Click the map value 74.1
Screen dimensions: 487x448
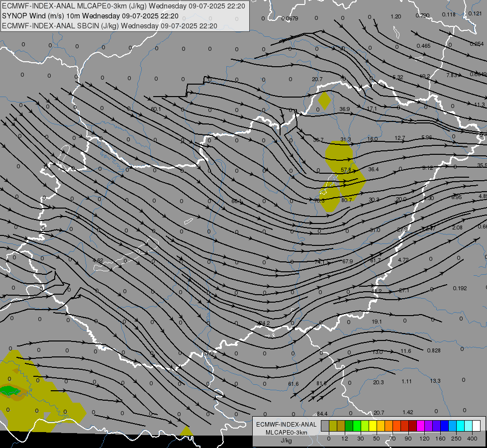point(319,262)
